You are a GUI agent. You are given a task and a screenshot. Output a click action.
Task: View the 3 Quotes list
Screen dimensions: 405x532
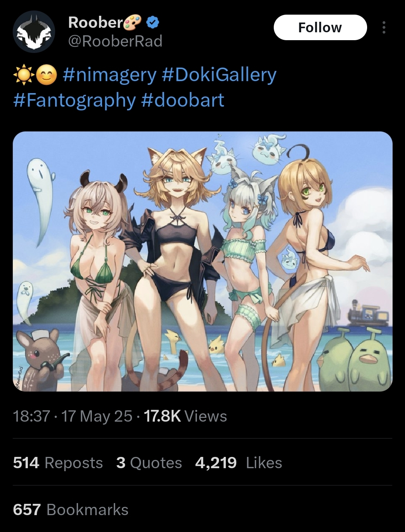click(149, 463)
